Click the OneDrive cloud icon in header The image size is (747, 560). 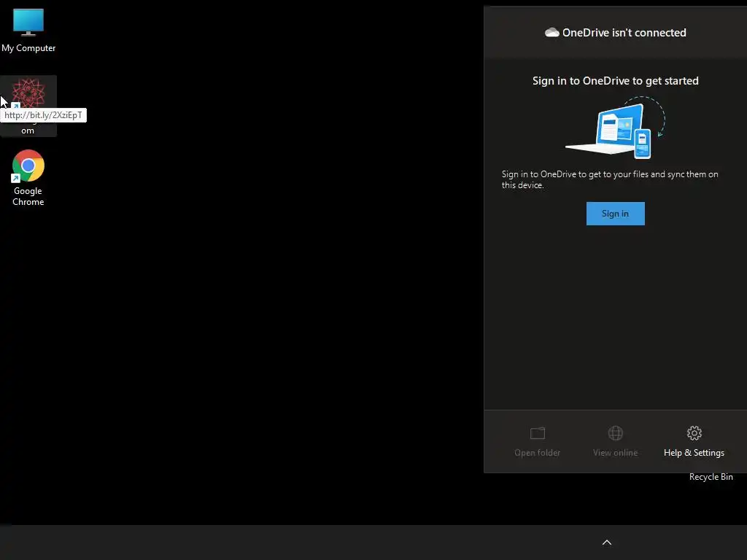click(551, 32)
